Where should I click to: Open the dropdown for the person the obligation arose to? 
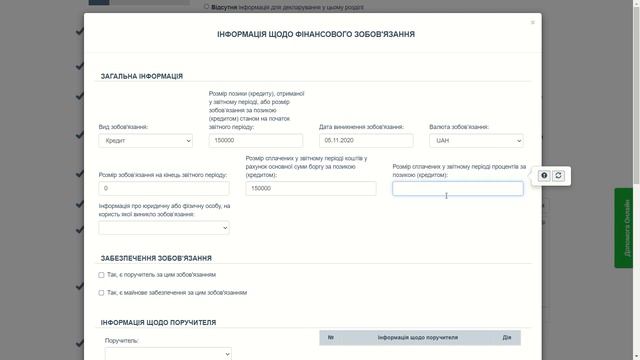click(x=164, y=228)
